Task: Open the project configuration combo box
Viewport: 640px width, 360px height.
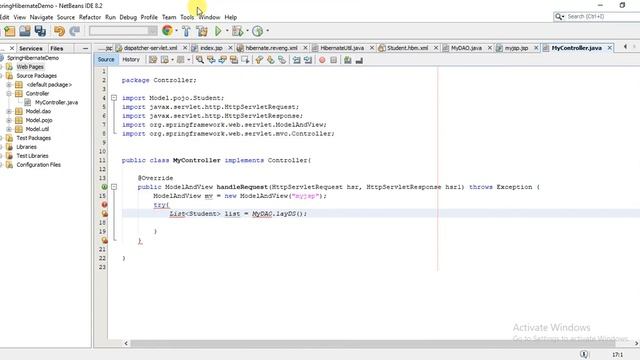Action: point(123,31)
